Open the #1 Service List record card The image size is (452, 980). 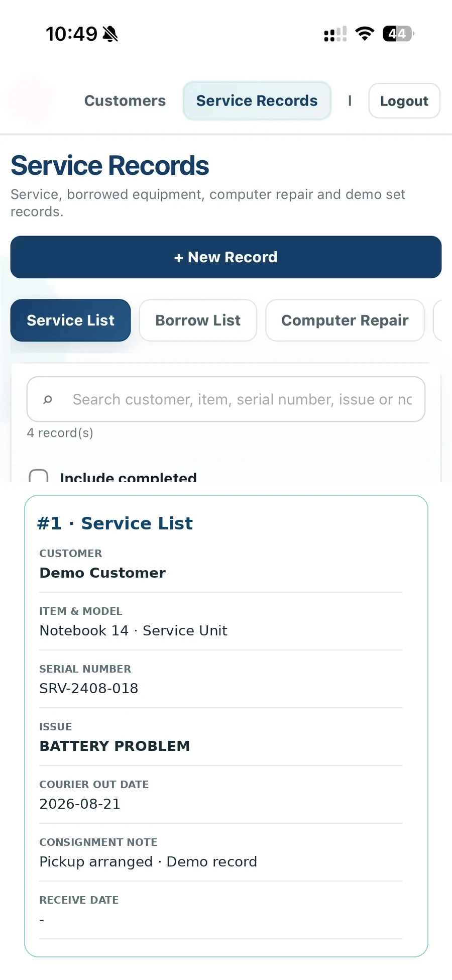point(226,726)
